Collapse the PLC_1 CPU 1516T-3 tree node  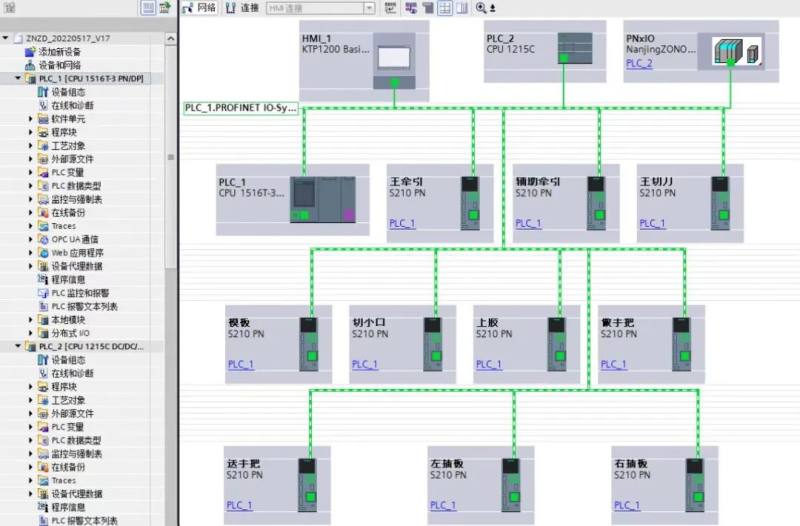click(19, 78)
